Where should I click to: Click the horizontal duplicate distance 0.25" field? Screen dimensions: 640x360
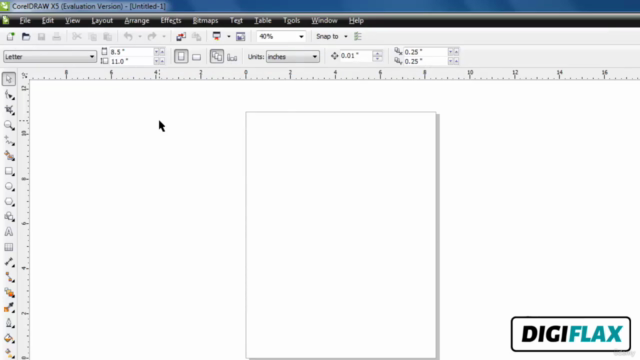(425, 52)
